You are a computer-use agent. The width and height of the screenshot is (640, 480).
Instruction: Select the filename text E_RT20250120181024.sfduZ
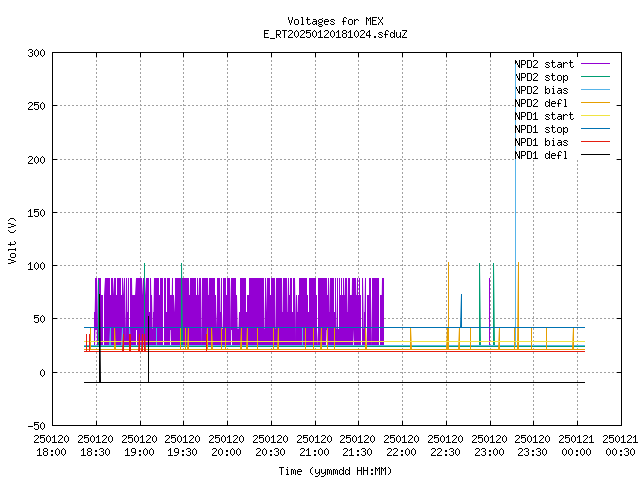click(x=335, y=34)
